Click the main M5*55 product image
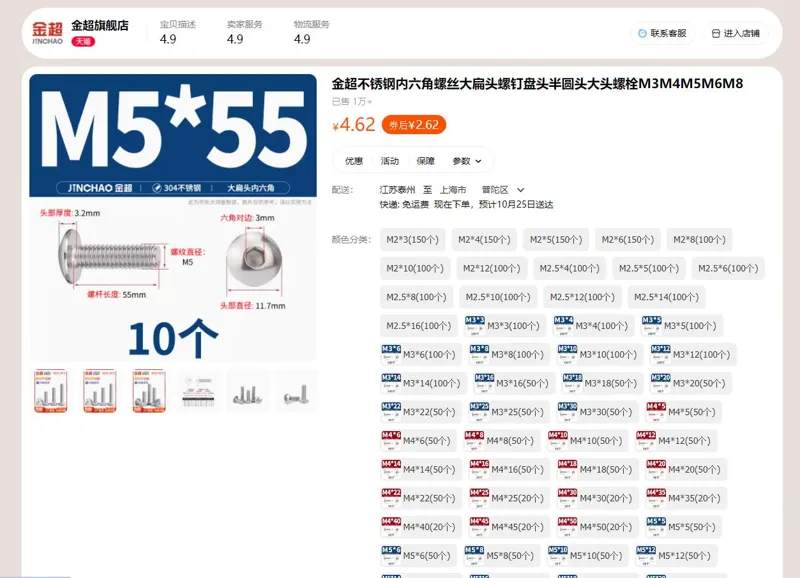The height and width of the screenshot is (578, 800). 173,218
